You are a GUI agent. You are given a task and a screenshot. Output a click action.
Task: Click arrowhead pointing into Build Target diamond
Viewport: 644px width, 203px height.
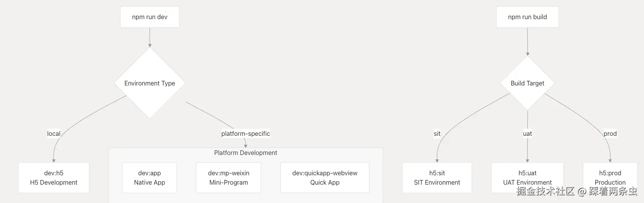[528, 54]
